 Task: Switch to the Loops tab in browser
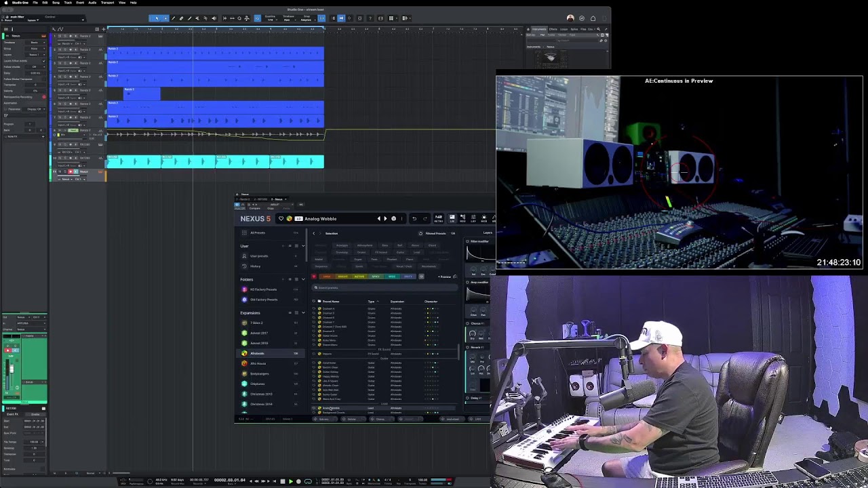point(564,29)
